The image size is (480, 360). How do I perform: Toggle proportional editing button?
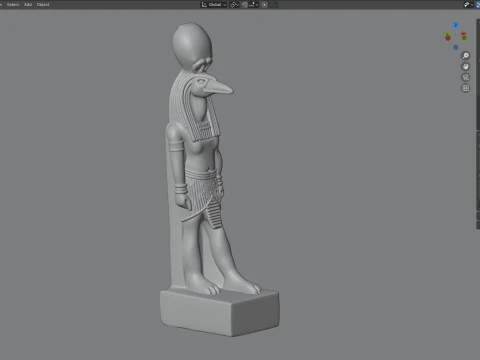(264, 5)
